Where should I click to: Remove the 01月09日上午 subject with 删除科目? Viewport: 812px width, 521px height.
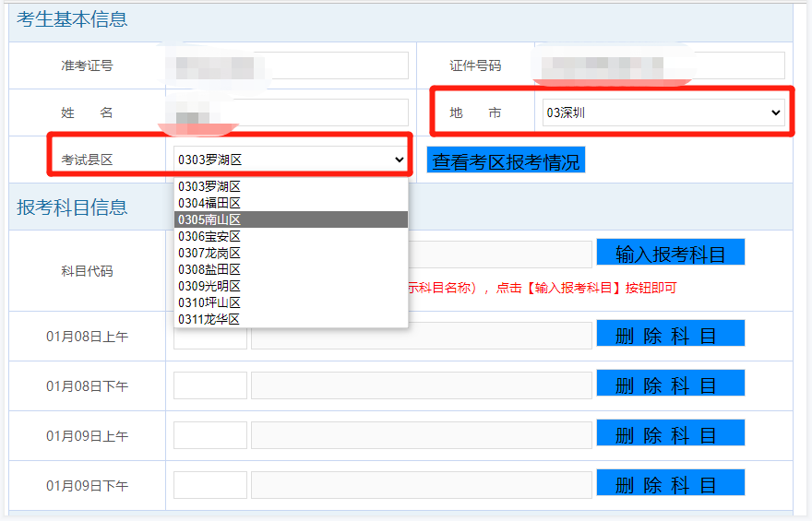670,433
